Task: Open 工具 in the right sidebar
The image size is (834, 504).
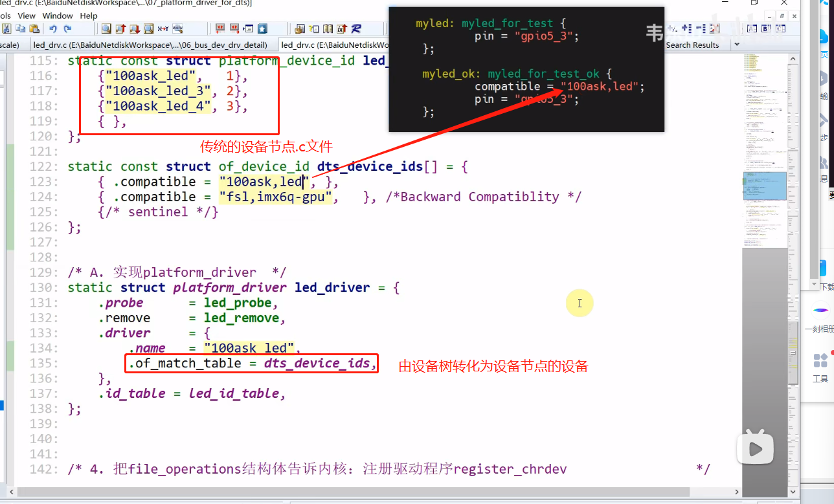Action: [820, 367]
